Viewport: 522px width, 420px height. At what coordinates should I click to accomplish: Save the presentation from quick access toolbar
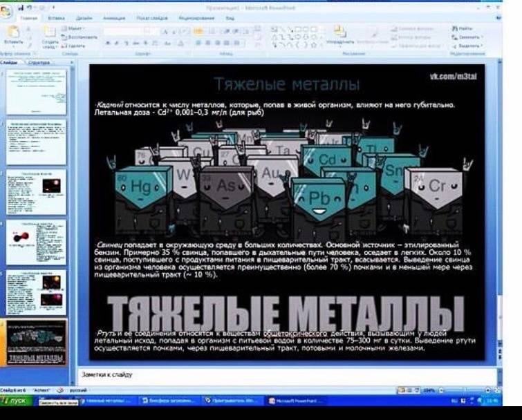point(21,8)
